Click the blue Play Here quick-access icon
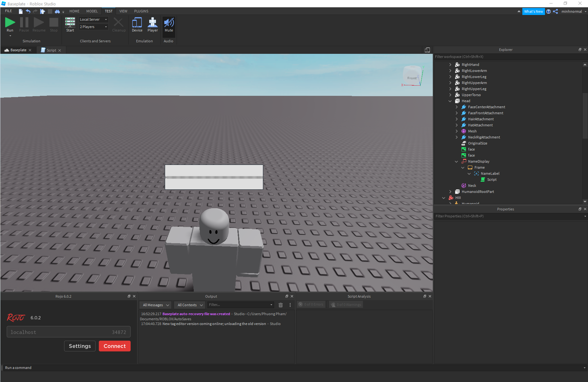The width and height of the screenshot is (588, 382). coord(42,11)
